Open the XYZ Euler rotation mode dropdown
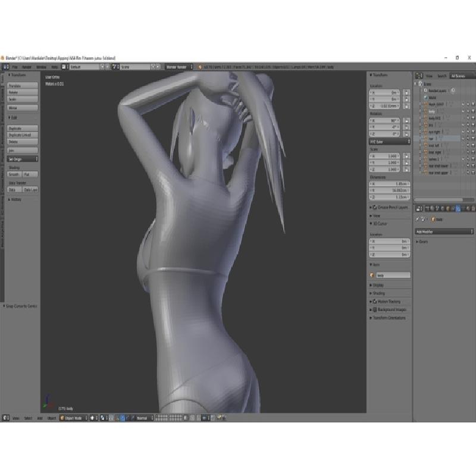Viewport: 476px width, 476px height. (x=390, y=142)
